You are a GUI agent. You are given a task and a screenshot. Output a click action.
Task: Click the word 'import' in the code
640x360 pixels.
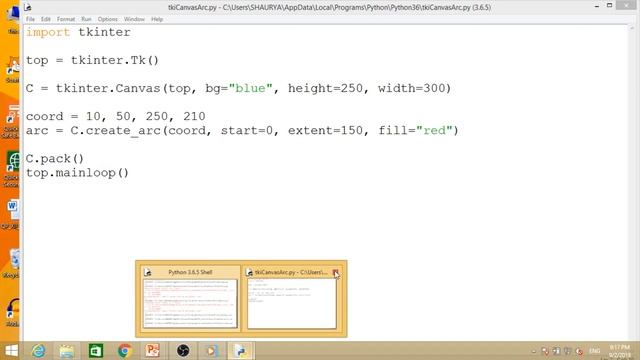[48, 32]
